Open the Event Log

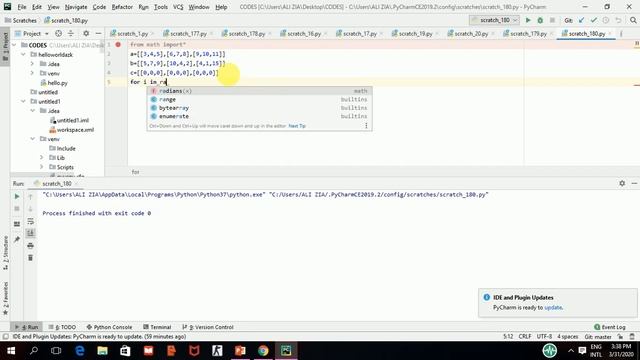(x=610, y=327)
